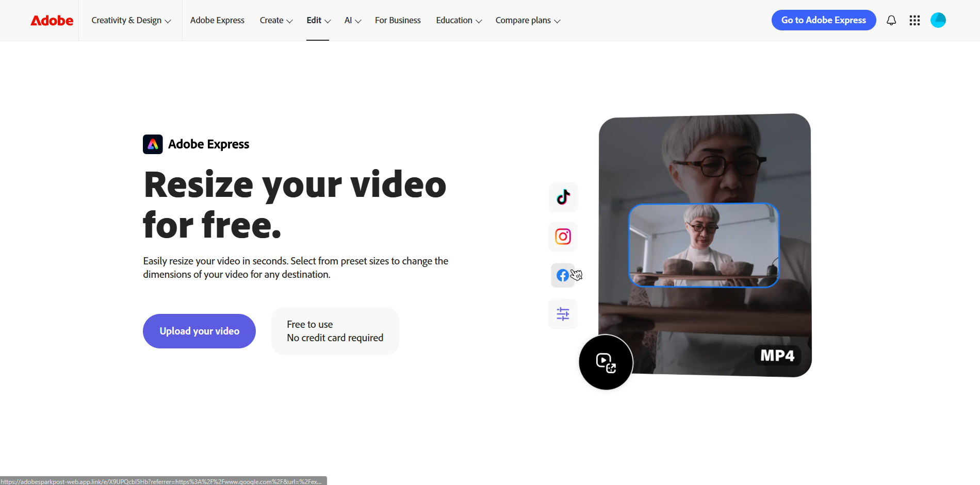Expand the Compare plans dropdown
Viewport: 980px width, 485px height.
point(527,20)
